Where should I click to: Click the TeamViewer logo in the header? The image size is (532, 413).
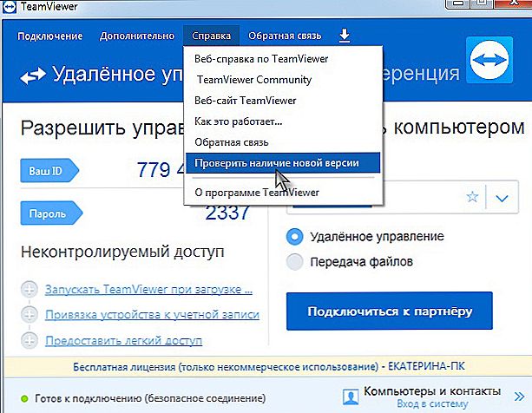[489, 60]
